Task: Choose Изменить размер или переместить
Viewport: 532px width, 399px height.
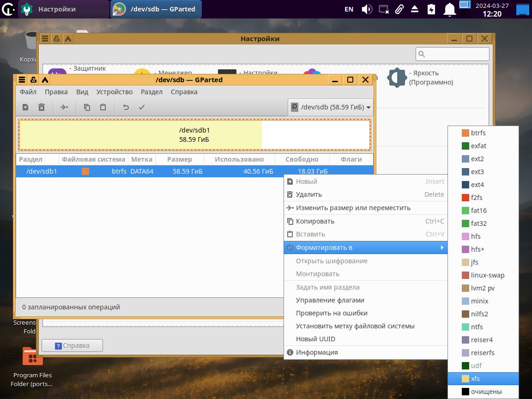Action: (365, 208)
